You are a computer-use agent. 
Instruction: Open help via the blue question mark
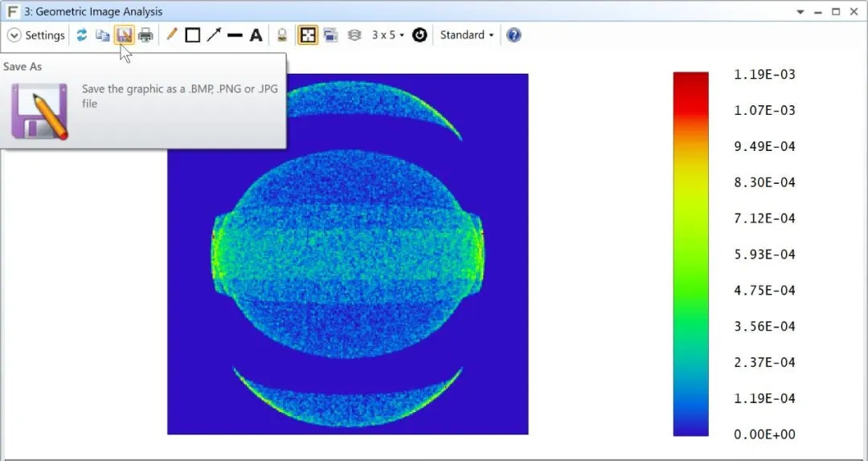coord(514,35)
